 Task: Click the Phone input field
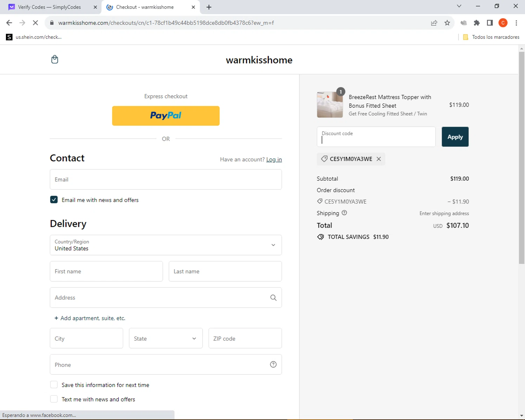166,364
